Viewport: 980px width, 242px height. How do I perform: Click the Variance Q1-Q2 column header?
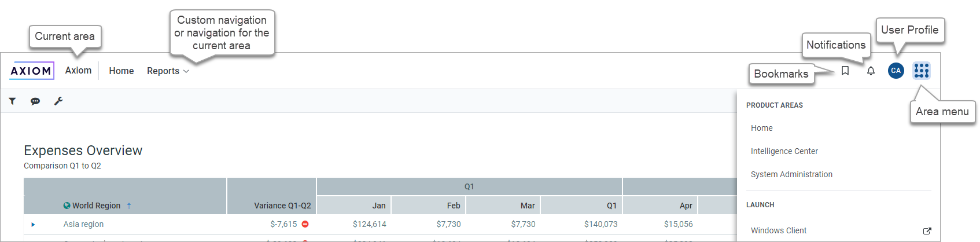pyautogui.click(x=282, y=206)
